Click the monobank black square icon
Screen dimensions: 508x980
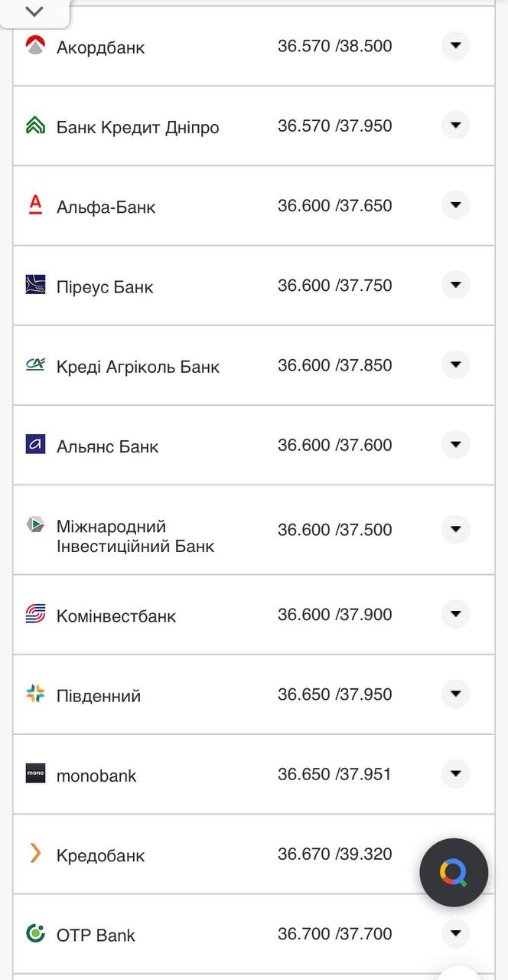point(34,774)
